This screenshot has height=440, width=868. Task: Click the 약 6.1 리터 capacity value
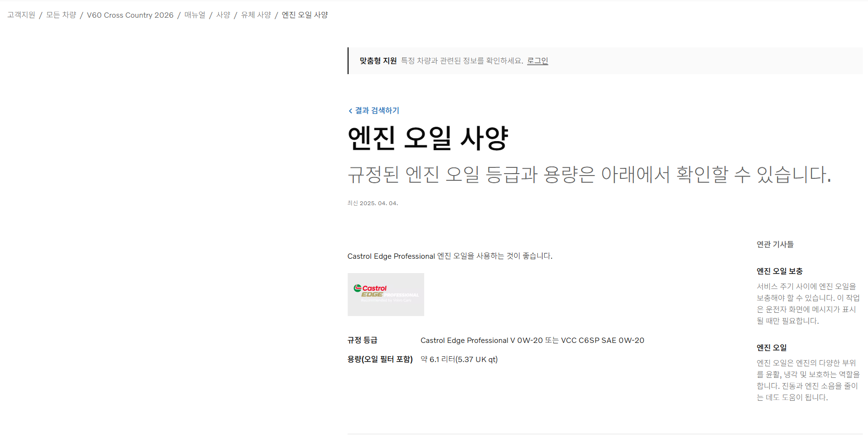pos(459,360)
